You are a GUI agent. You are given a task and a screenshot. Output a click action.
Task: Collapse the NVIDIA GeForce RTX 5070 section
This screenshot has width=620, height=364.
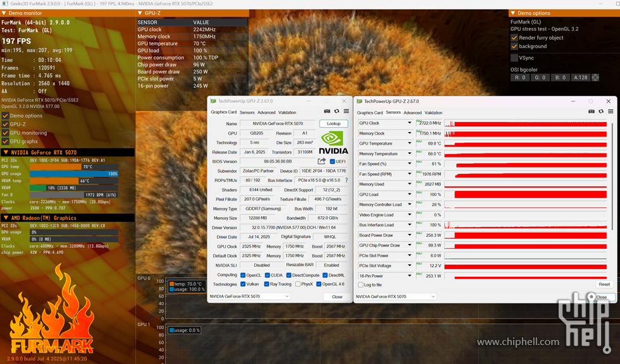(x=6, y=152)
